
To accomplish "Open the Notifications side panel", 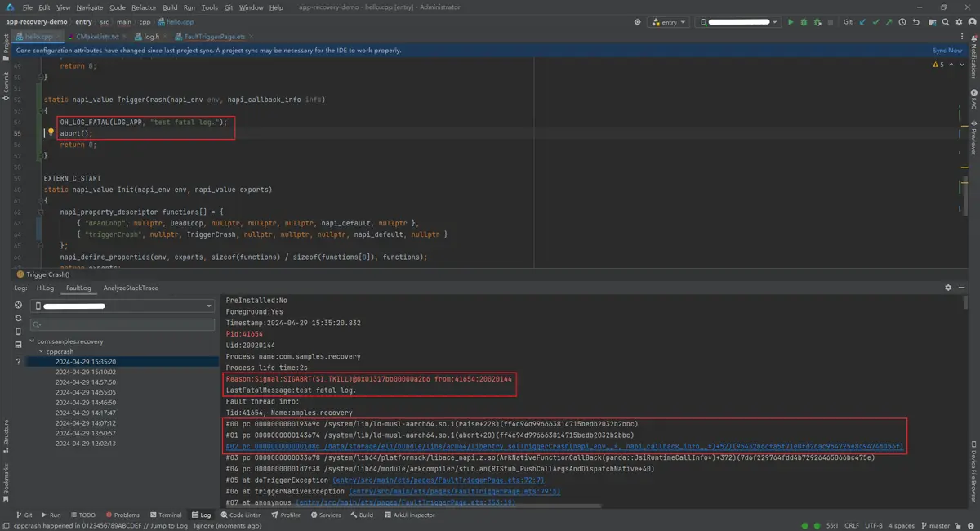I will (973, 57).
